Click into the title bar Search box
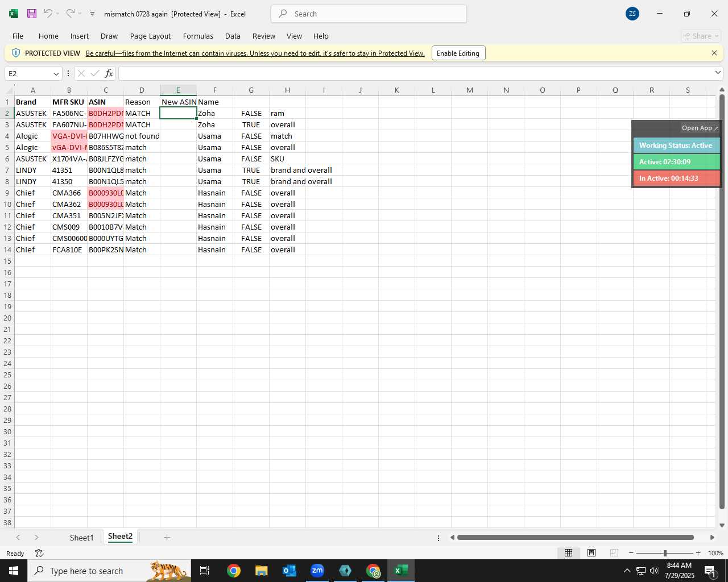The width and height of the screenshot is (728, 582). (x=369, y=14)
